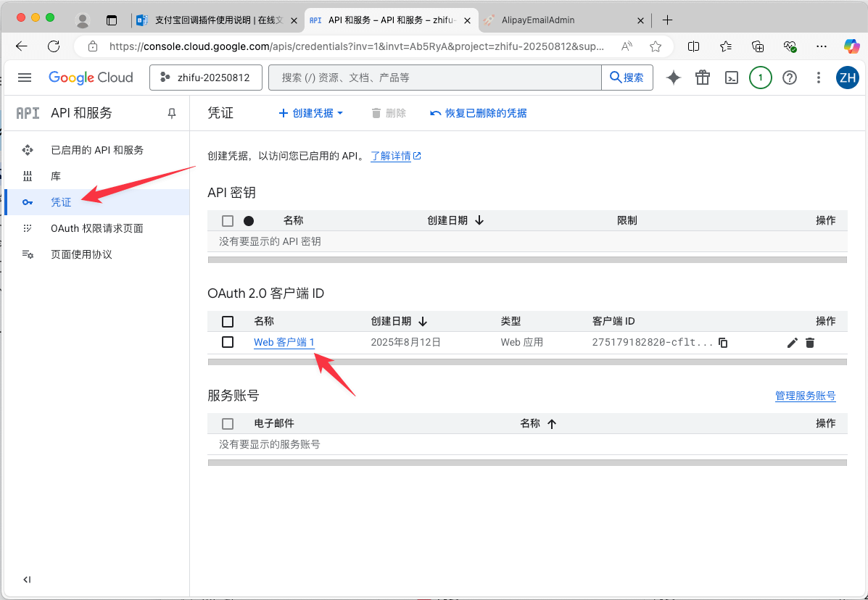
Task: Click the API 和服务 sidebar title
Action: (x=81, y=113)
